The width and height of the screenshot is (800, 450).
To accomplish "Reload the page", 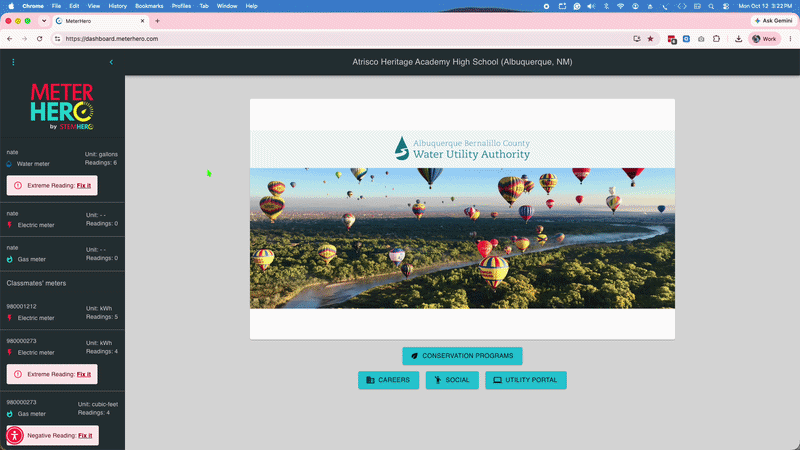I will pyautogui.click(x=39, y=39).
